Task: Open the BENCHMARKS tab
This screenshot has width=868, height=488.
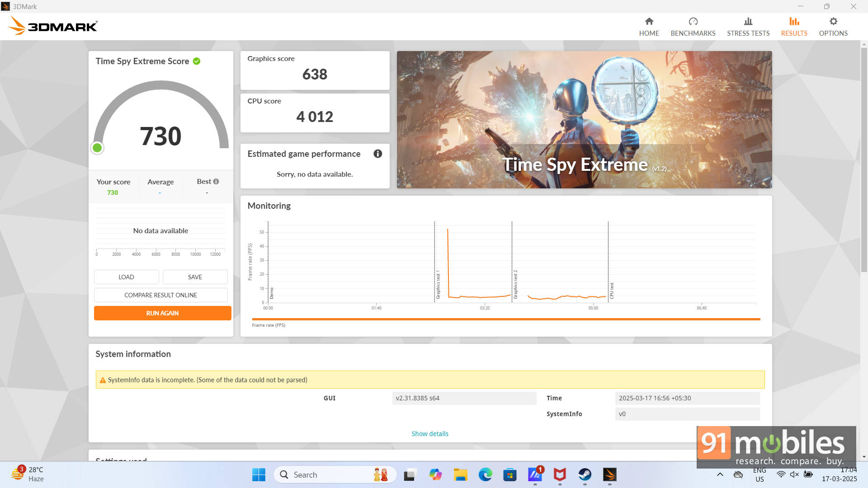Action: [x=693, y=27]
